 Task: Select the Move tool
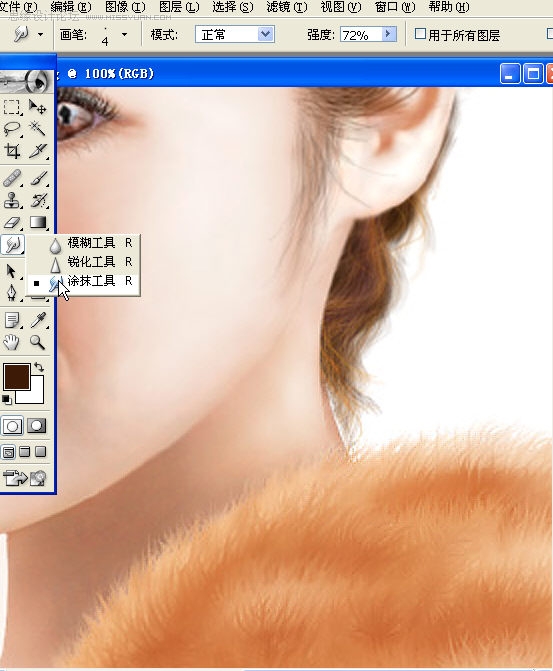(x=38, y=107)
